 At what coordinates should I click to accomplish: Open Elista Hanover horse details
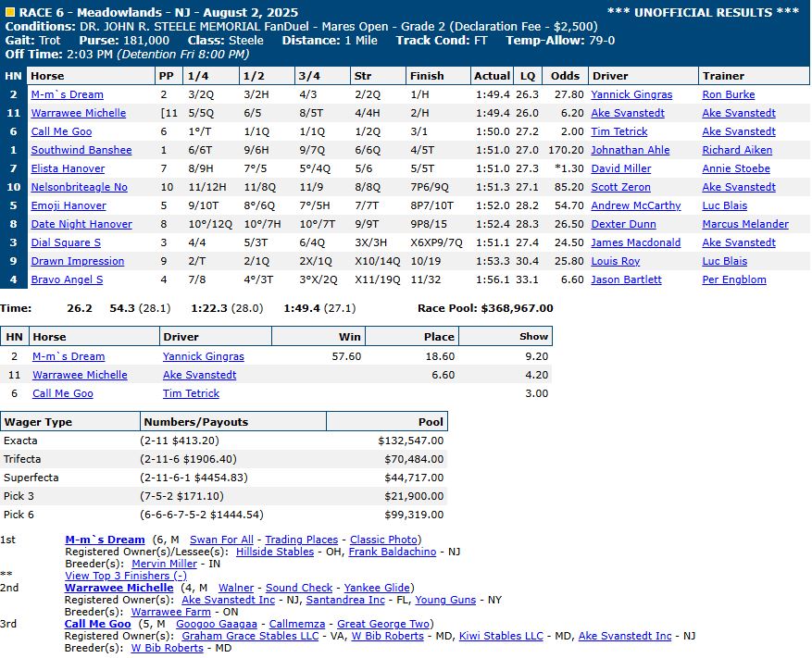click(x=69, y=168)
